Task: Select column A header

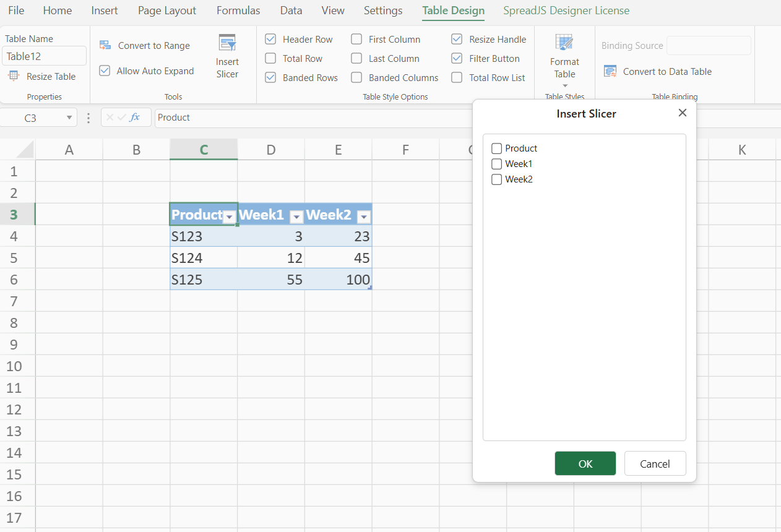Action: click(69, 149)
